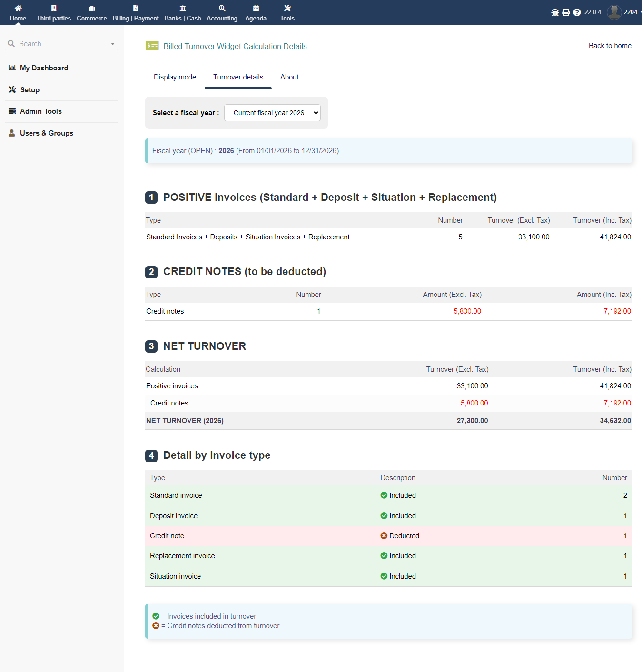Click the Back to home link
The width and height of the screenshot is (642, 672).
coord(610,46)
